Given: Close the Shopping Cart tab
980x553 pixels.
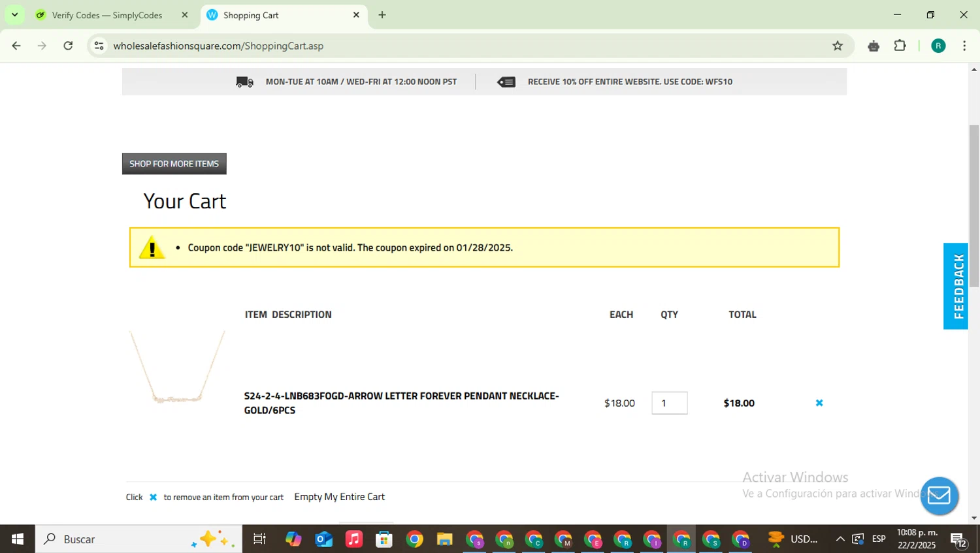Looking at the screenshot, I should point(356,15).
